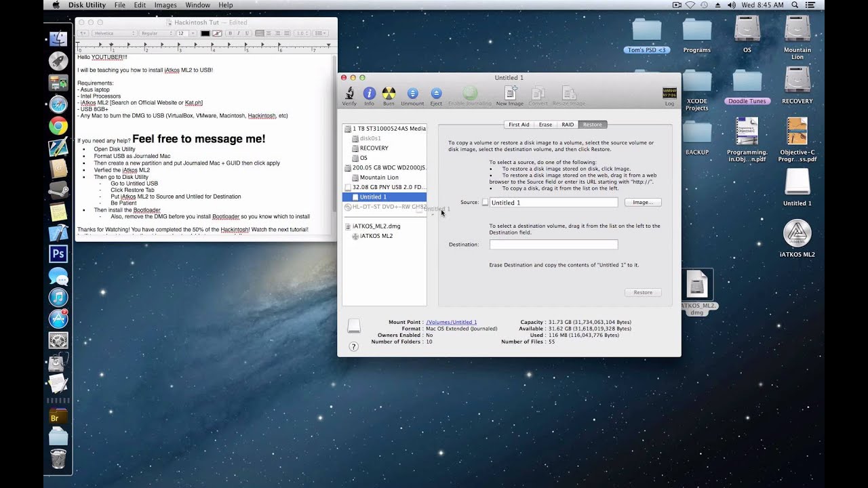
Task: Launch Safari from the Dock
Action: coord(58,104)
